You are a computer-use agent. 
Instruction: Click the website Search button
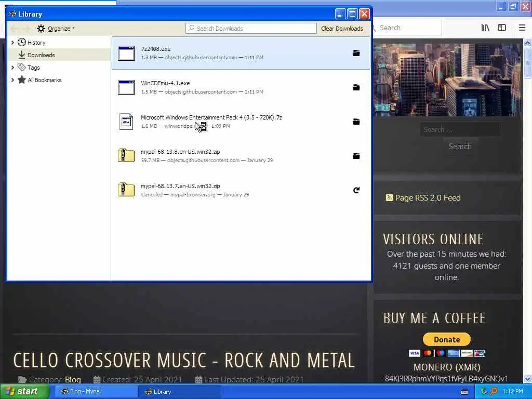click(460, 147)
